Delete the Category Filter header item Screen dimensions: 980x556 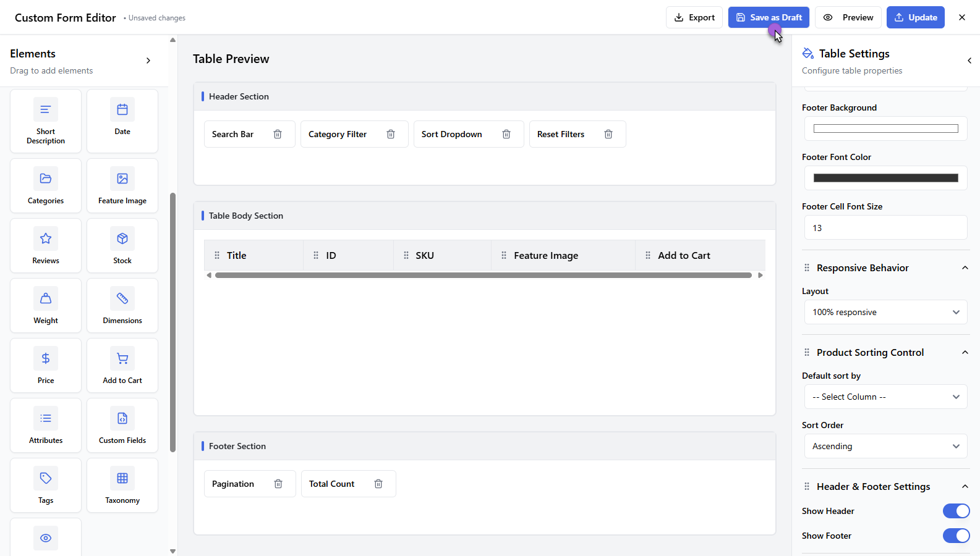(x=391, y=134)
